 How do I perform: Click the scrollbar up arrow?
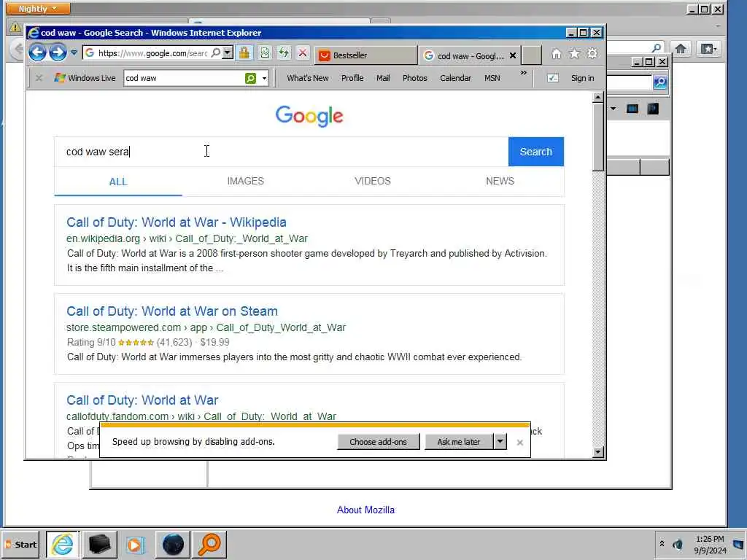coord(598,97)
